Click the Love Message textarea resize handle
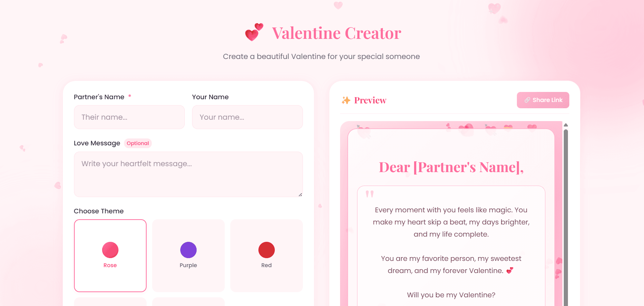The height and width of the screenshot is (306, 644). (300, 195)
